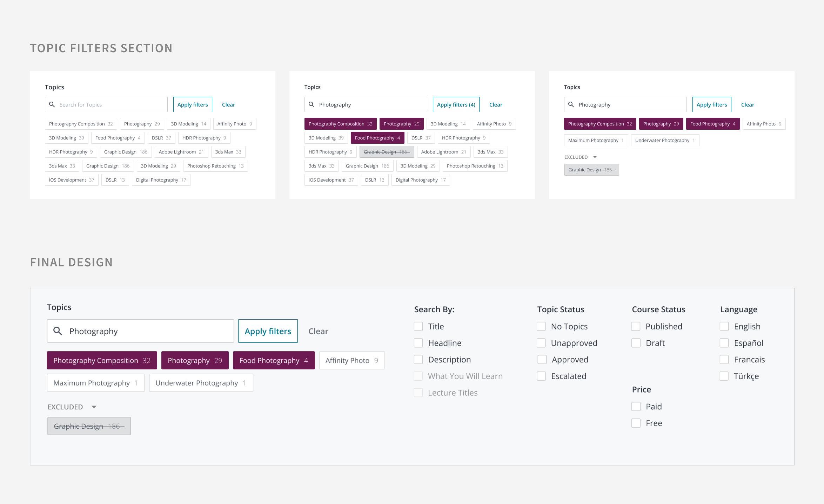Deselect Photography Composition 32 in the second panel
The image size is (824, 504).
coord(340,124)
